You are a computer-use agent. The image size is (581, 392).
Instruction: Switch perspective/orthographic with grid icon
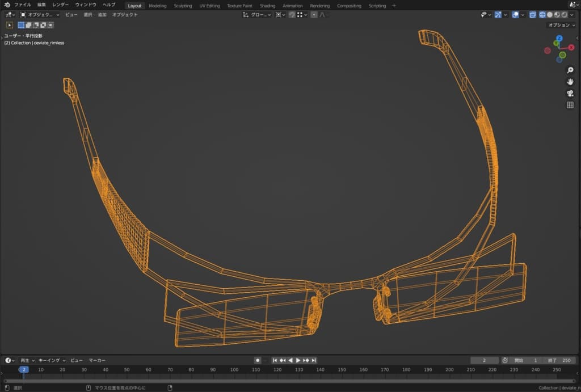coord(570,105)
